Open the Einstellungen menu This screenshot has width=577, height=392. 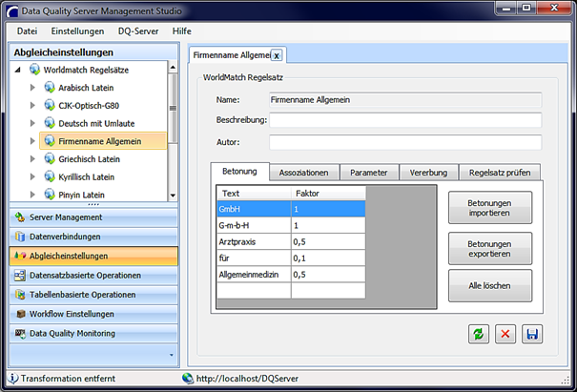pyautogui.click(x=77, y=31)
